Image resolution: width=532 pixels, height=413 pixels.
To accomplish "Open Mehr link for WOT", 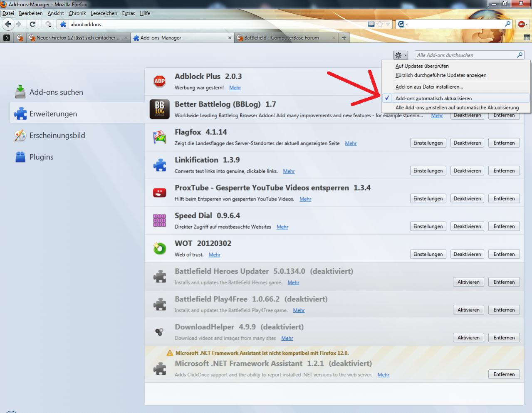I will 215,255.
